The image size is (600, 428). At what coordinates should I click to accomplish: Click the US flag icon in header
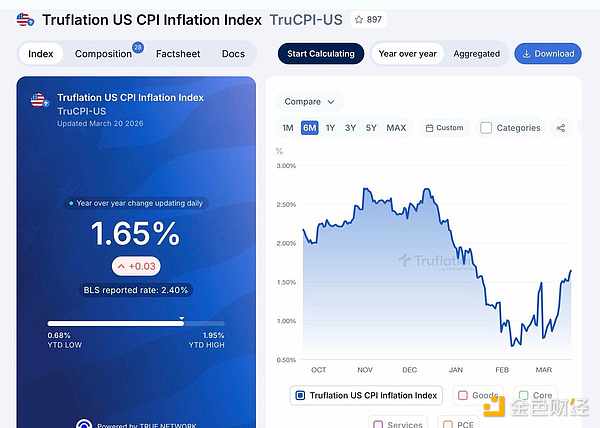[26, 20]
